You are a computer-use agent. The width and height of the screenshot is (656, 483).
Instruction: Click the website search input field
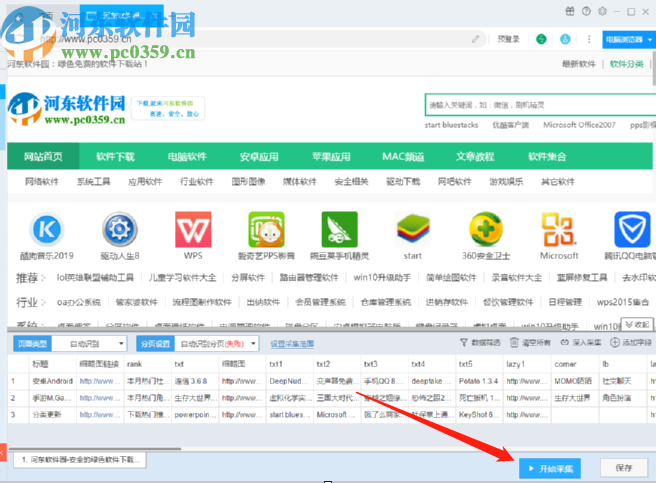[x=540, y=105]
